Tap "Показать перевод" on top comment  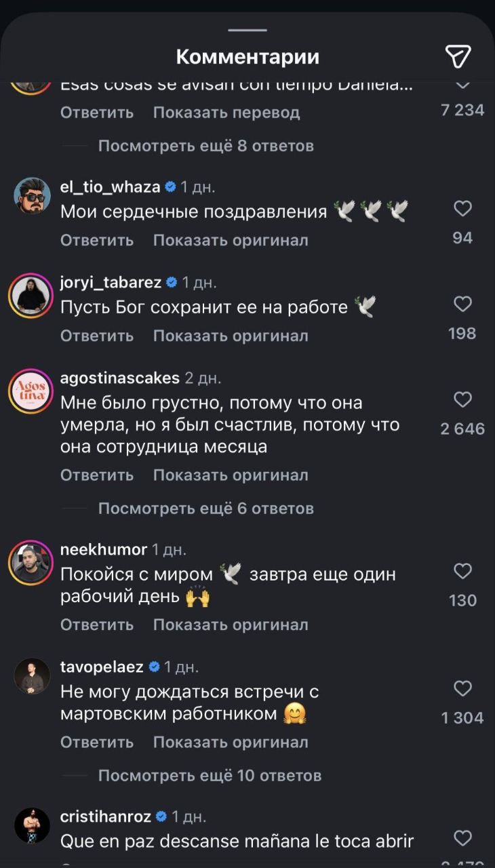(x=226, y=113)
